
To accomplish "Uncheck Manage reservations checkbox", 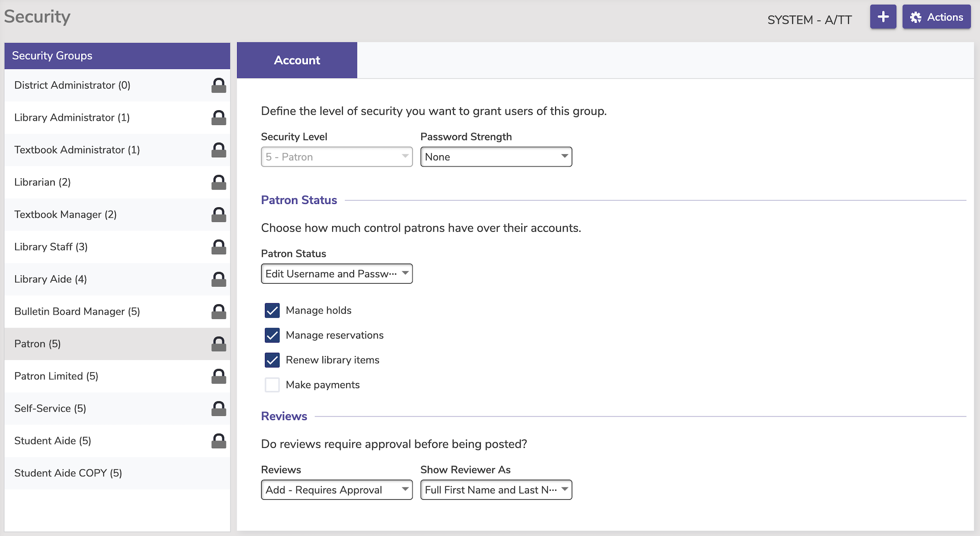I will pyautogui.click(x=272, y=335).
